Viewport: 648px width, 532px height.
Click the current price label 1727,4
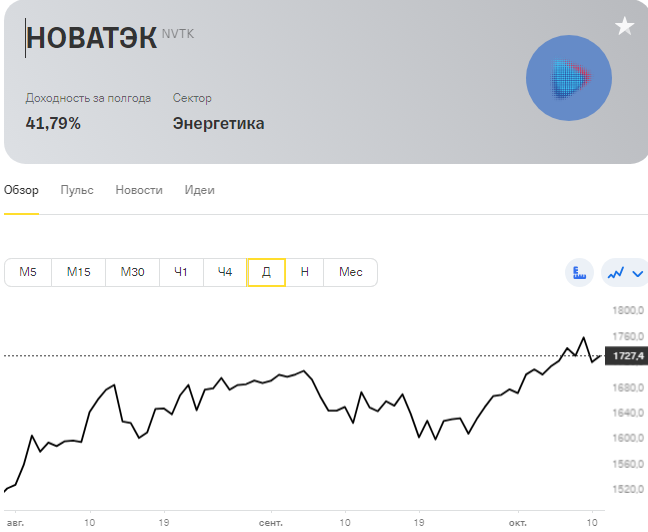[x=627, y=356]
